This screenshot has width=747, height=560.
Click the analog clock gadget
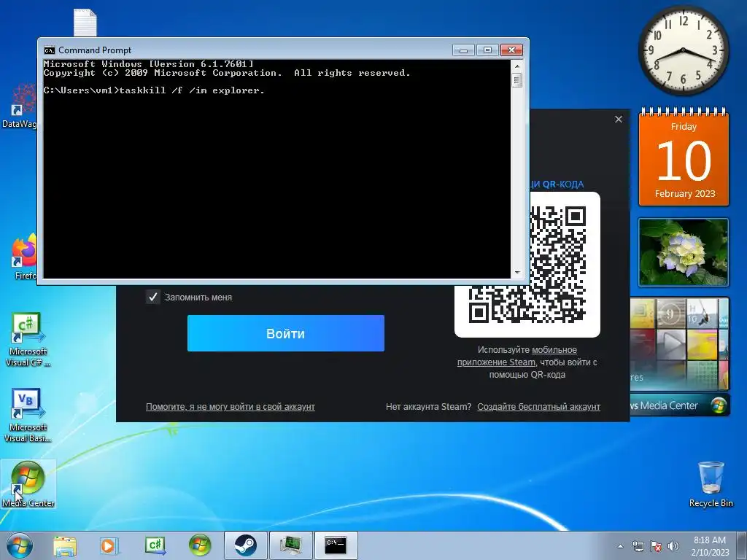pos(683,50)
